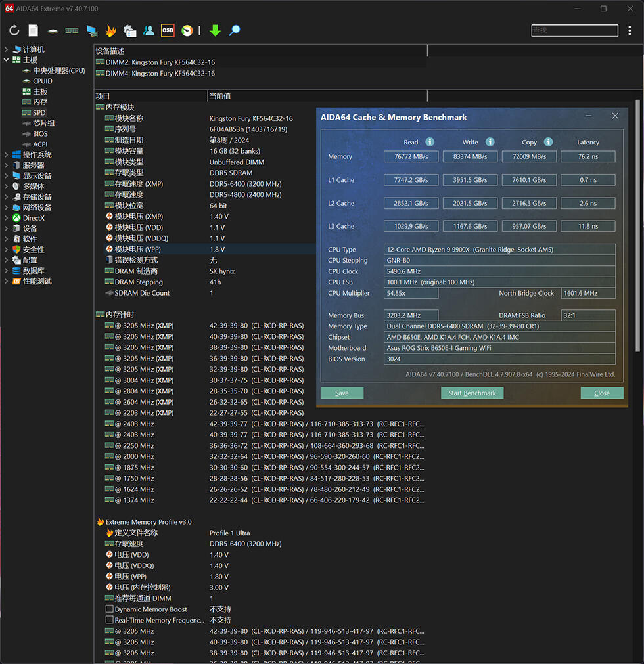Viewport: 644px width, 664px height.
Task: Click the user silhouette toolbar icon
Action: (149, 30)
